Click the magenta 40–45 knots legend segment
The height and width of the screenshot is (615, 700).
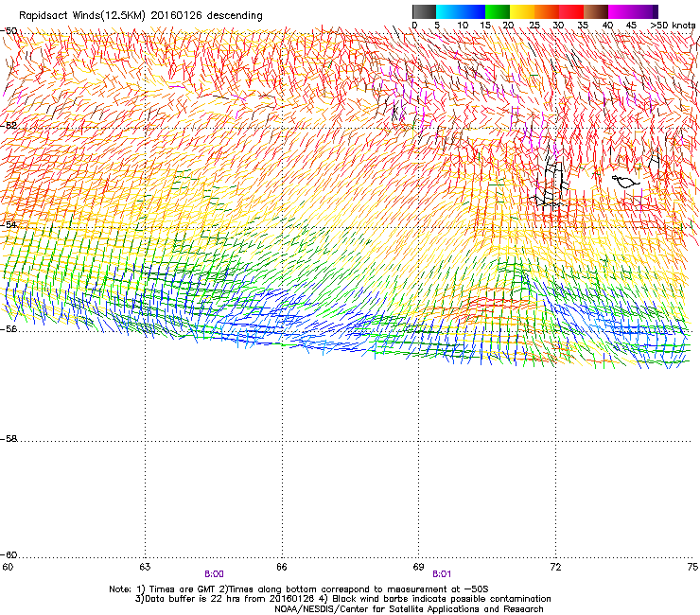[x=621, y=11]
